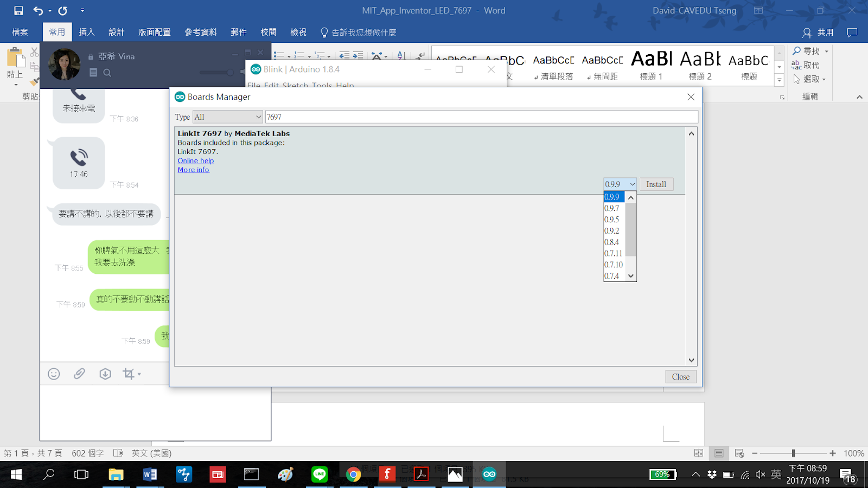Switch to the 參考資料 (References) ribbon tab
The image size is (868, 488).
tap(201, 33)
